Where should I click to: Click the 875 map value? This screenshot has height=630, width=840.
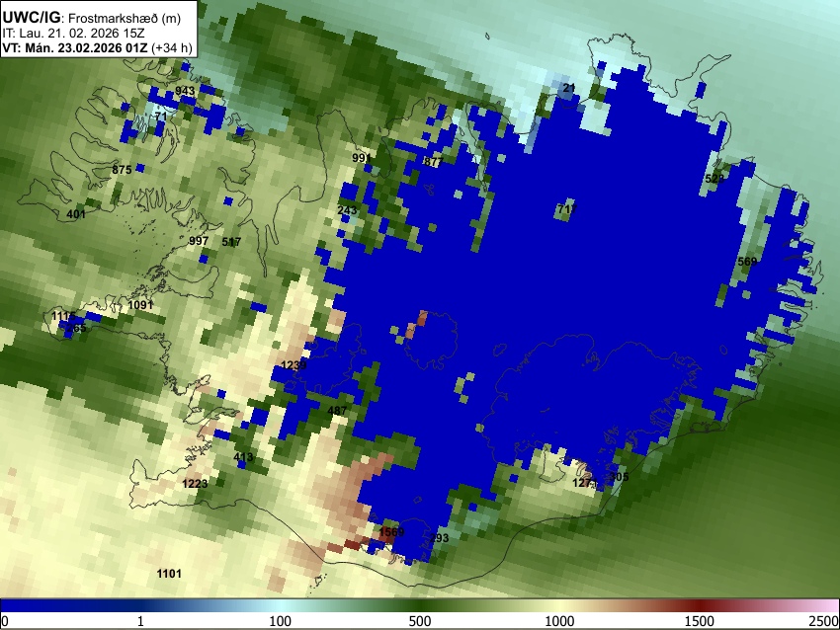point(122,170)
